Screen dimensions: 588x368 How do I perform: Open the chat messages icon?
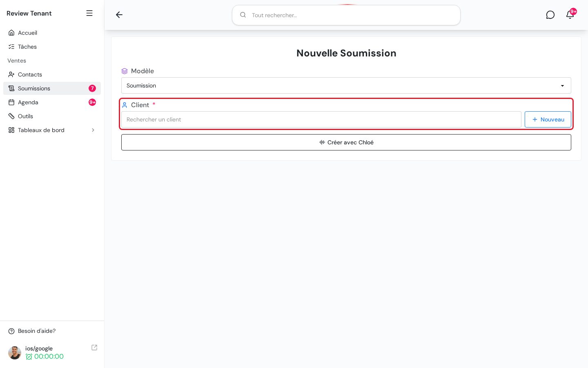[550, 15]
